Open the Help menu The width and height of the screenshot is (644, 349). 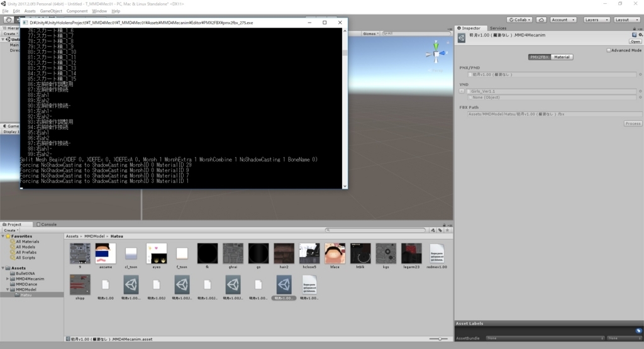tap(116, 11)
